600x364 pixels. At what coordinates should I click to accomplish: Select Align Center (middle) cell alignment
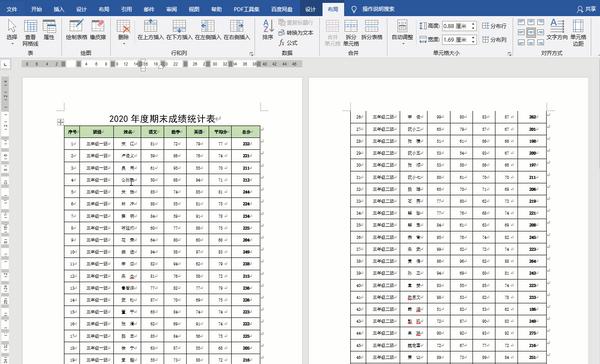[531, 32]
